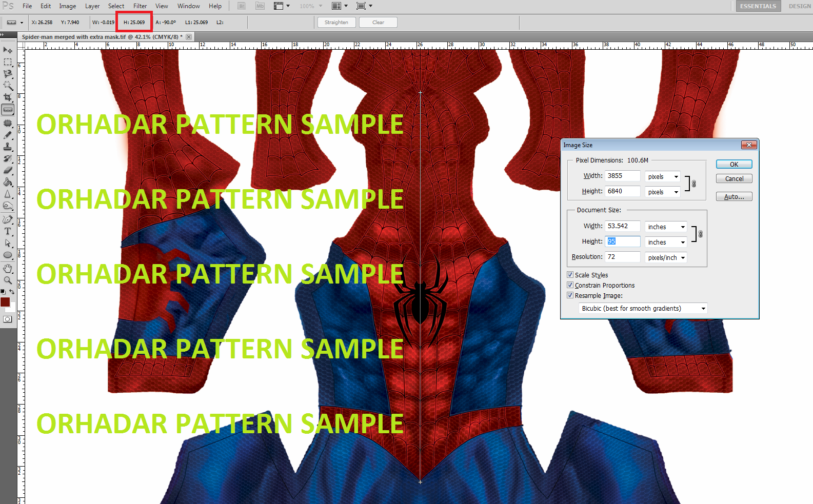813x504 pixels.
Task: Select the Sharpen triangle tool
Action: tap(8, 194)
